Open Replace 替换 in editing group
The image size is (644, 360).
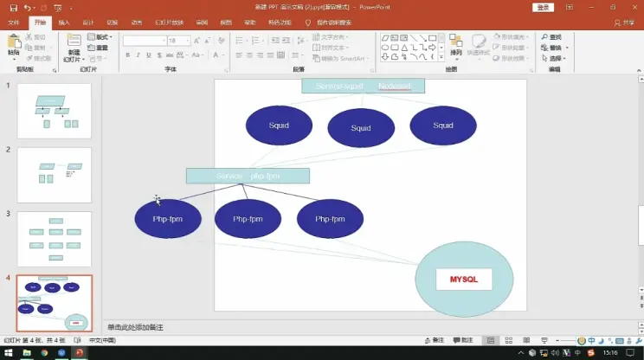pyautogui.click(x=555, y=48)
